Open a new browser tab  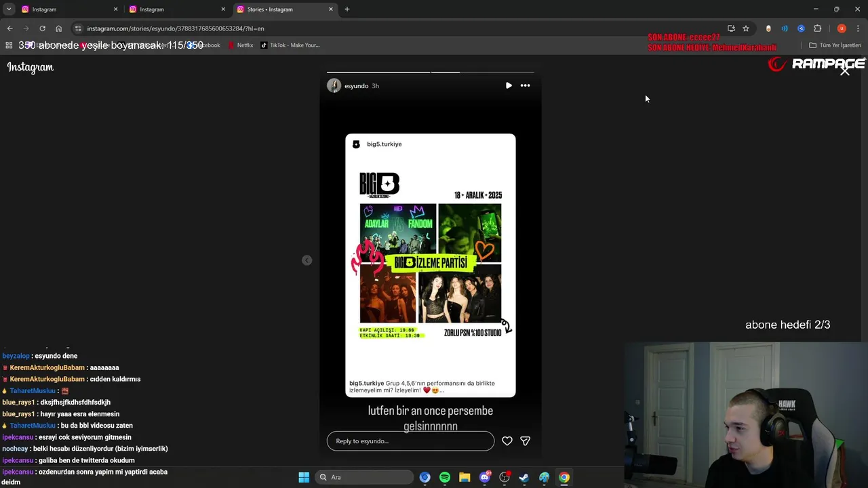(347, 9)
